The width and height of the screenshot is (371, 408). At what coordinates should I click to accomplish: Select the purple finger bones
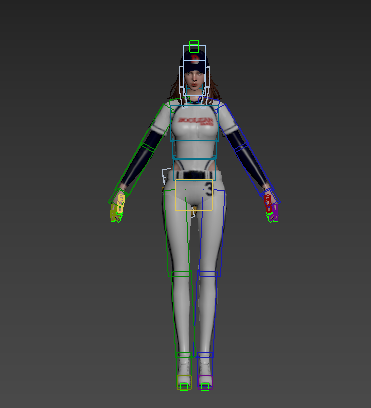(x=275, y=213)
